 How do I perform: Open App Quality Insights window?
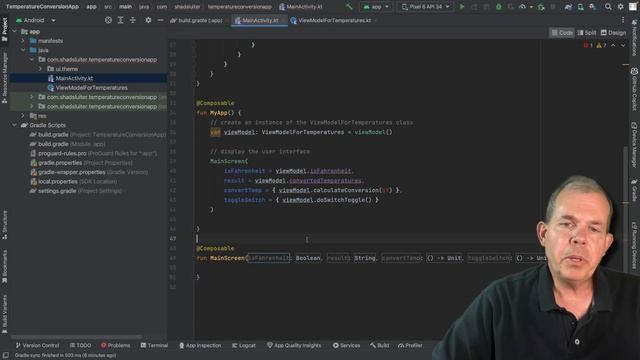pos(294,345)
